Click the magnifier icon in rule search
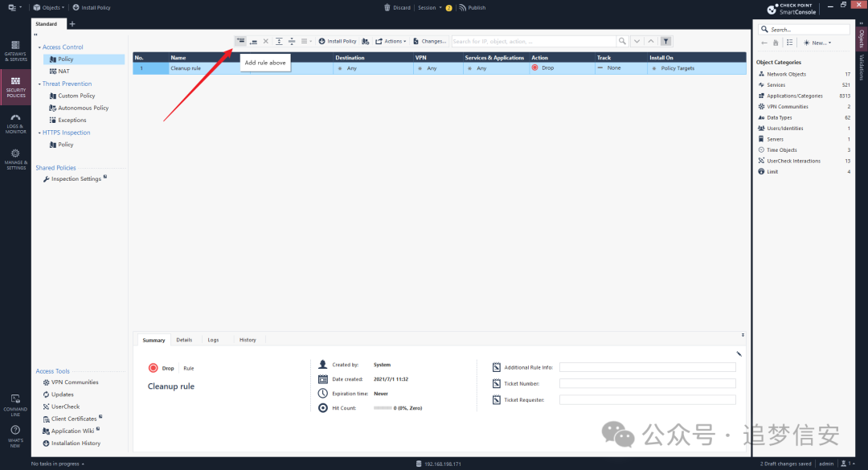The width and height of the screenshot is (868, 470). coord(622,42)
